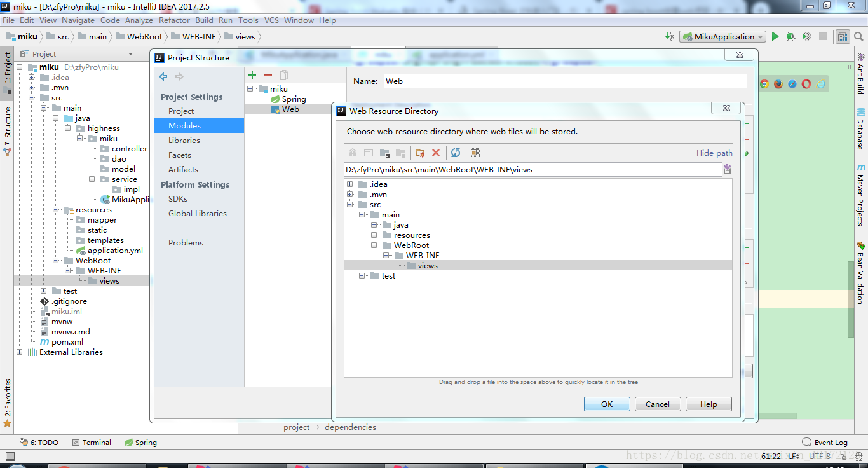Viewport: 868px width, 468px height.
Task: Open the Navigate menu
Action: click(x=78, y=20)
